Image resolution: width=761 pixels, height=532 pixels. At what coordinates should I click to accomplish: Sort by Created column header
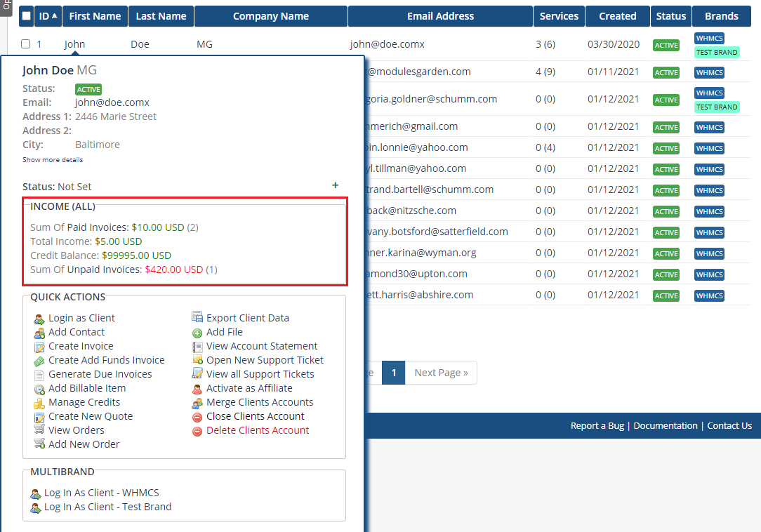pos(617,16)
